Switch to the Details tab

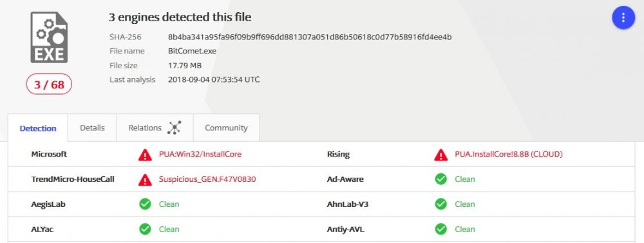pos(92,128)
